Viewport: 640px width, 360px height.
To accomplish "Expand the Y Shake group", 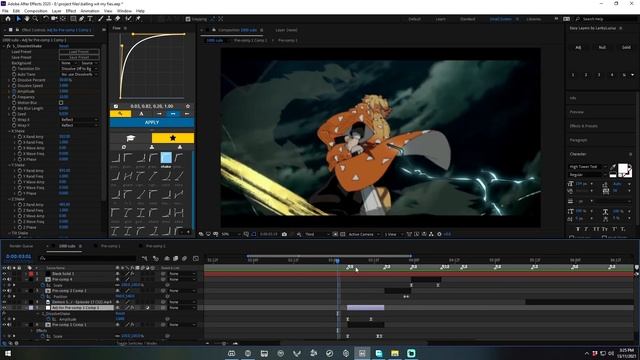I will click(x=10, y=165).
